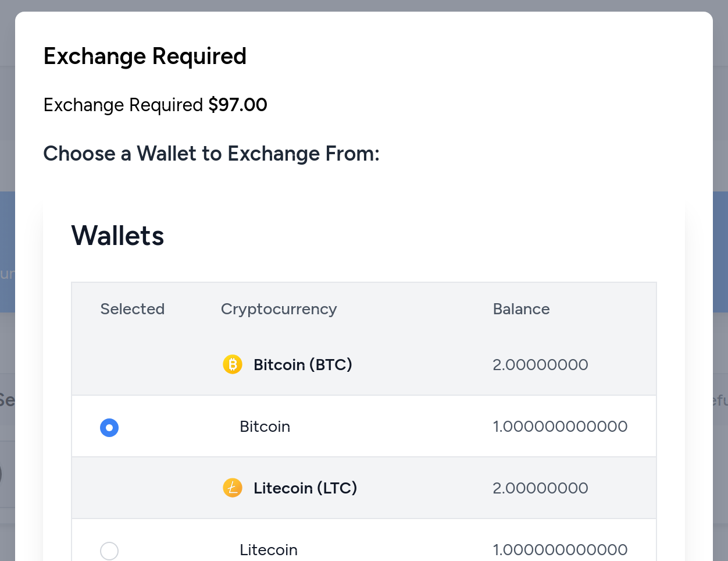728x561 pixels.
Task: Click the Litecoin wallet balance value
Action: [560, 550]
